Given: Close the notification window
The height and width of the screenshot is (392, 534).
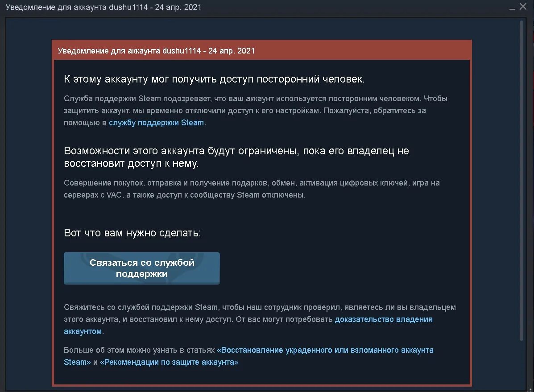Looking at the screenshot, I should point(523,7).
